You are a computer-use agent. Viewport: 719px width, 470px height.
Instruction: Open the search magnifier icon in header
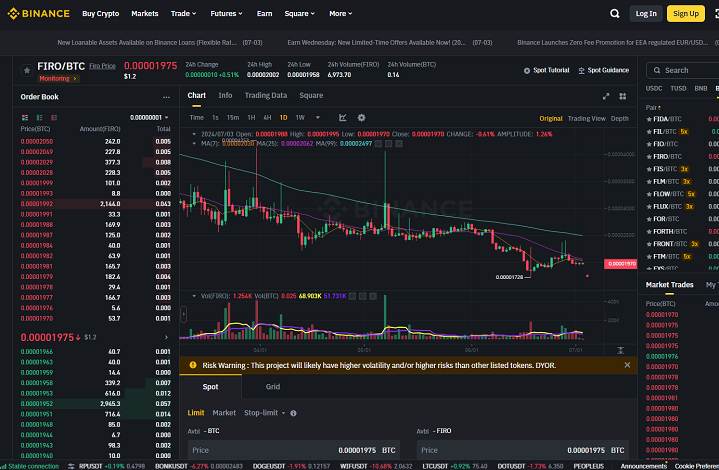(x=614, y=14)
